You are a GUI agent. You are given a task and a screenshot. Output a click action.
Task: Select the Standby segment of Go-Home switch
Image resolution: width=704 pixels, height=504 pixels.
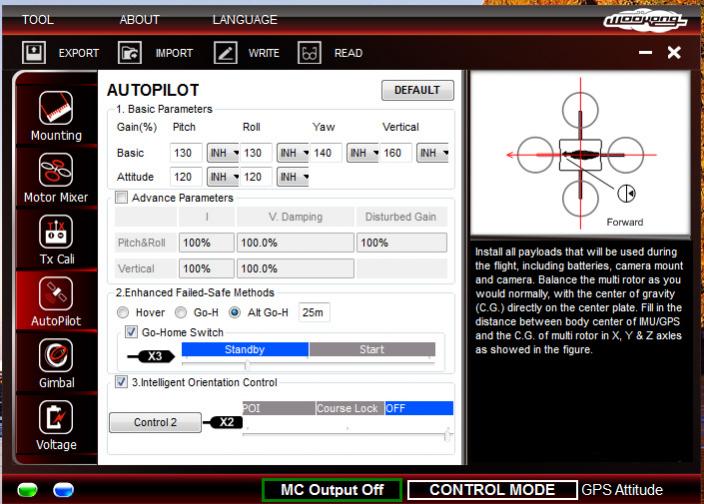pos(245,349)
